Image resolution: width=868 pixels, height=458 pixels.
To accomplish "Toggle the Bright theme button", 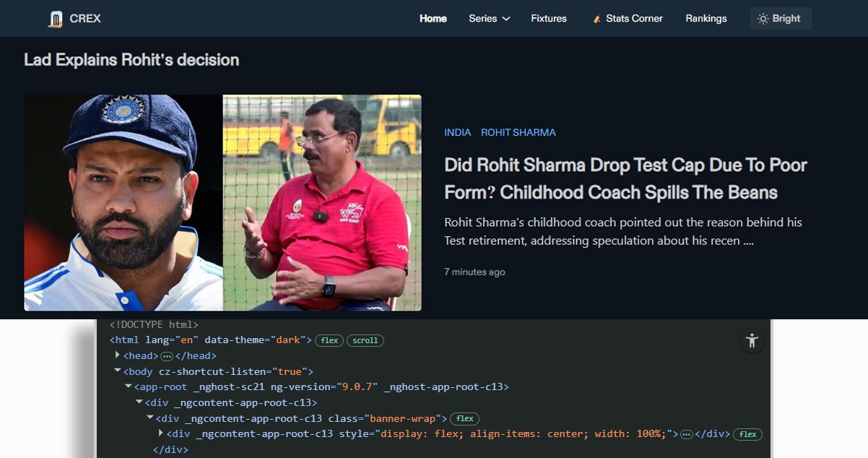I will (781, 19).
